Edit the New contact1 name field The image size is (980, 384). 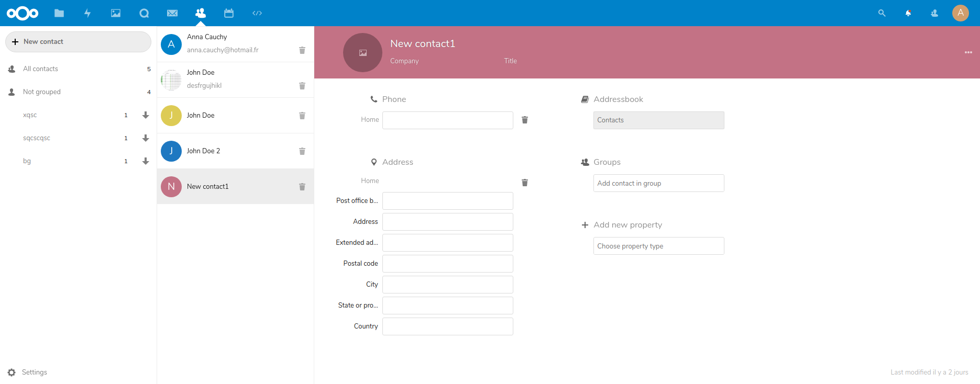423,44
